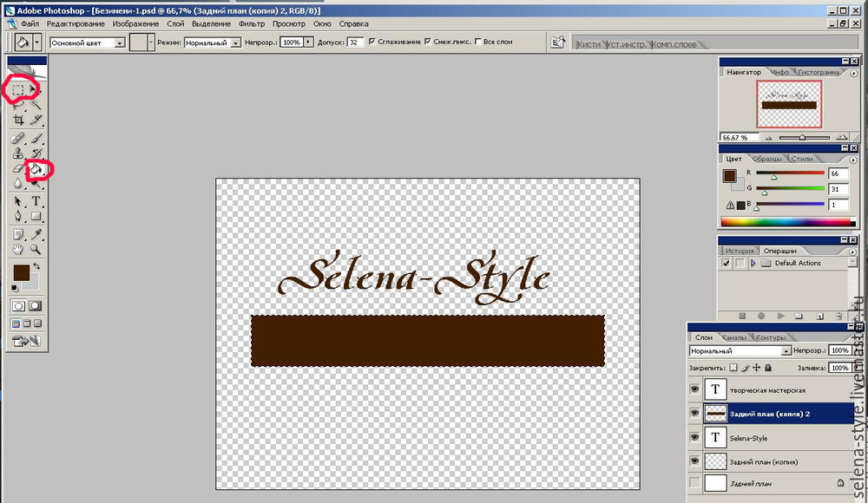Switch to the Контуры tab
The width and height of the screenshot is (868, 503).
pyautogui.click(x=770, y=337)
